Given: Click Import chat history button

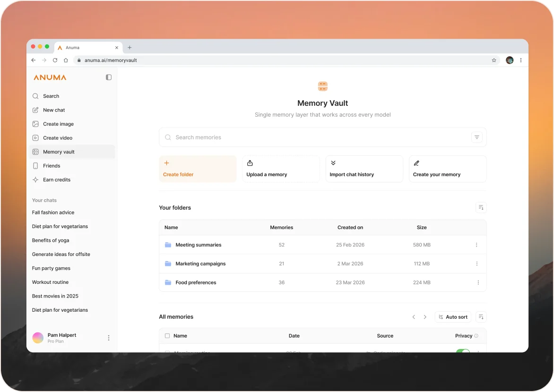Looking at the screenshot, I should pyautogui.click(x=364, y=169).
